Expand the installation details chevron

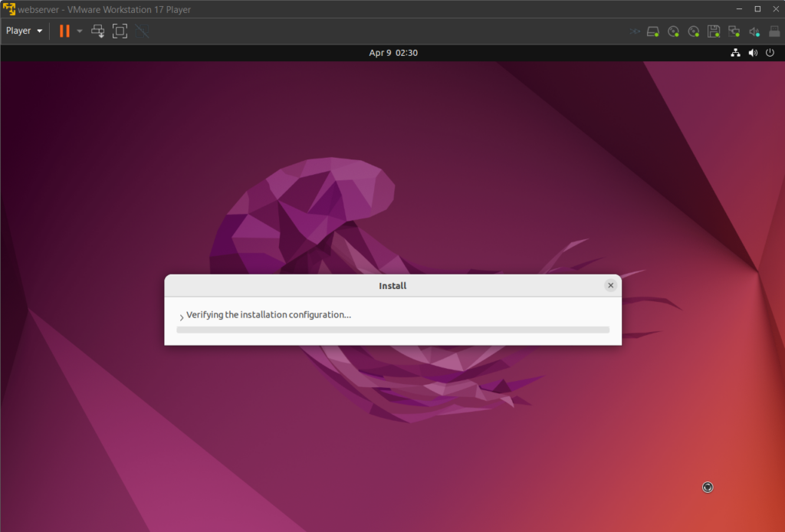point(181,317)
